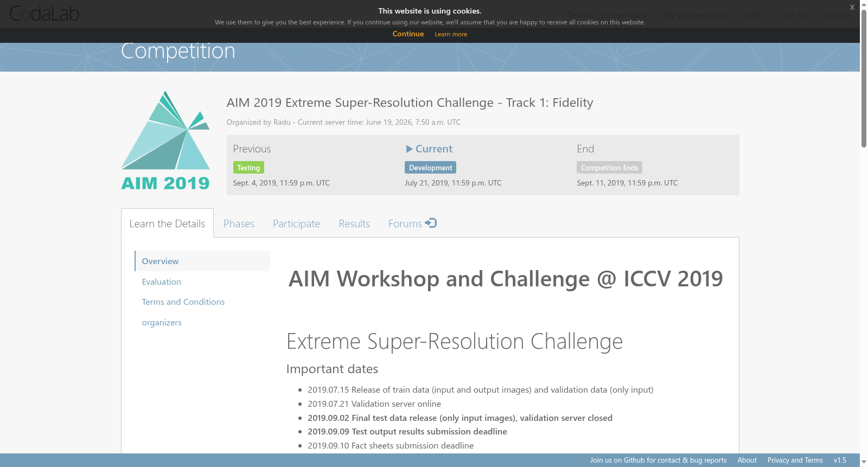Open the Github contact and bug reports link

[658, 460]
